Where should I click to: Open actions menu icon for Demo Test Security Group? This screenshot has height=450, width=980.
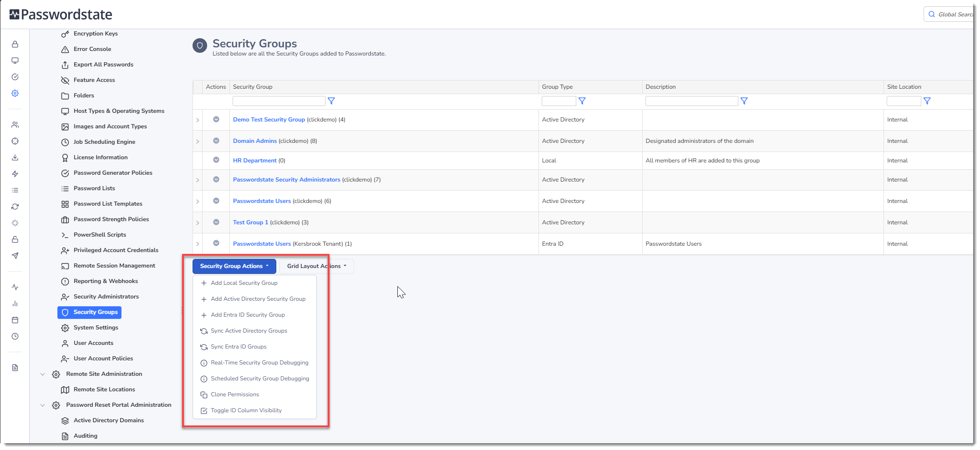(x=216, y=119)
